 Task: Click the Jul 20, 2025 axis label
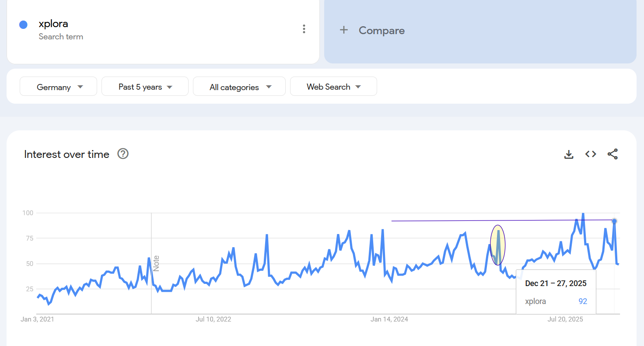point(565,319)
